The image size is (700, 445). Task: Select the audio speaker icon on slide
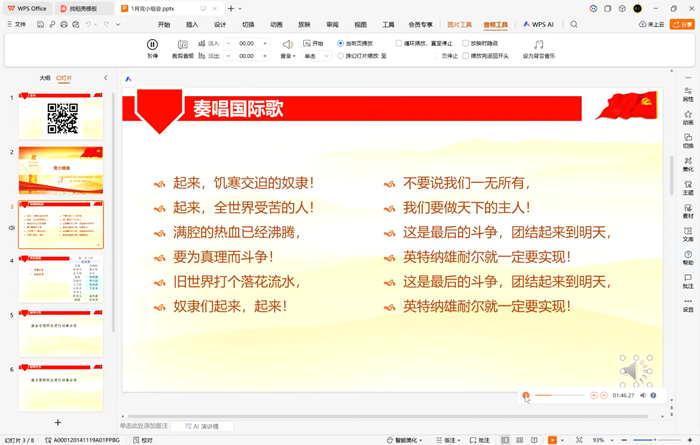tap(634, 371)
